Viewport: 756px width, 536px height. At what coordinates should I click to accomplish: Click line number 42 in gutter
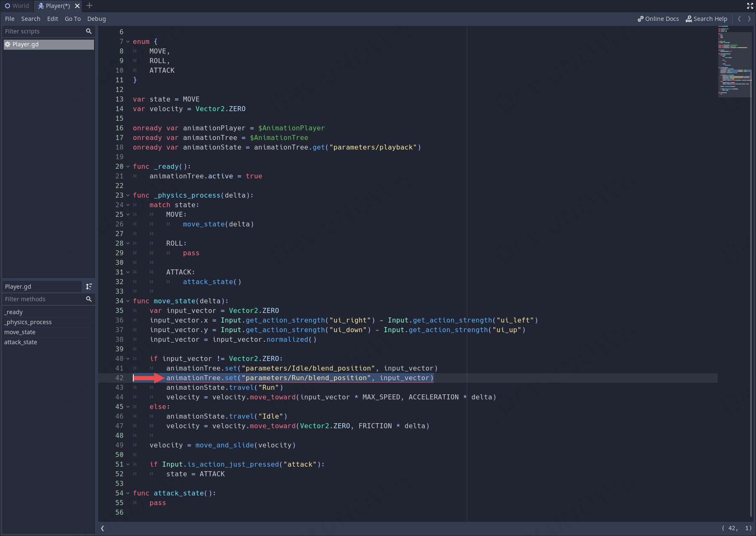coord(120,378)
